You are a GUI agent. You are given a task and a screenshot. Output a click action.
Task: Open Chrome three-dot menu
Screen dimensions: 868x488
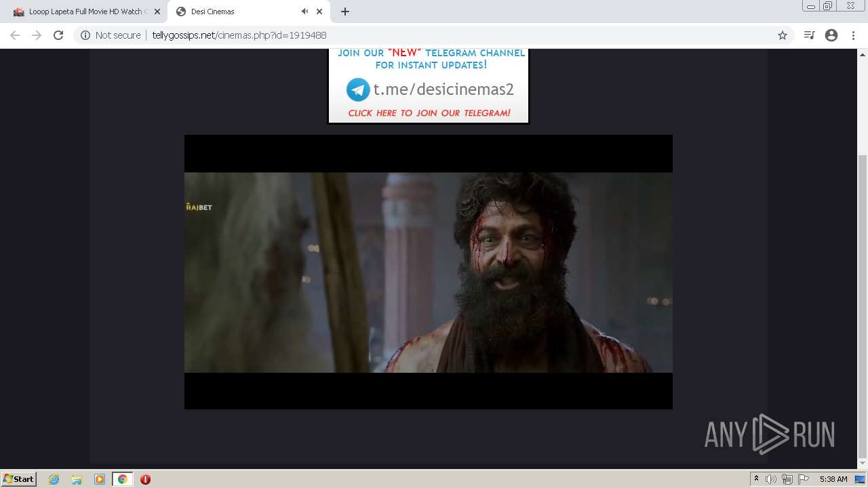pos(853,35)
